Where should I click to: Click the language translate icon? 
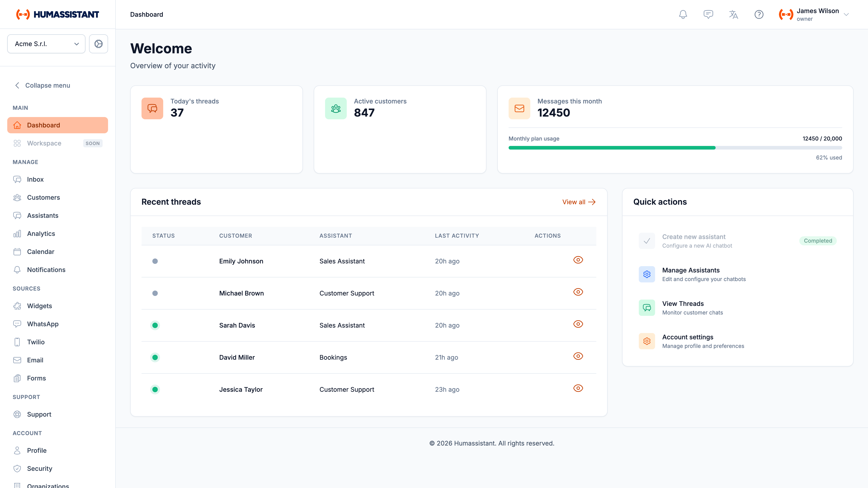coord(733,14)
